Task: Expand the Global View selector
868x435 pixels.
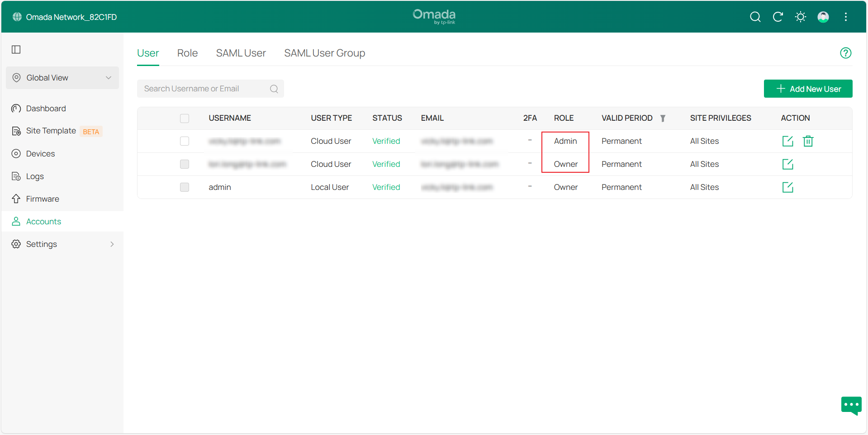Action: [x=109, y=77]
